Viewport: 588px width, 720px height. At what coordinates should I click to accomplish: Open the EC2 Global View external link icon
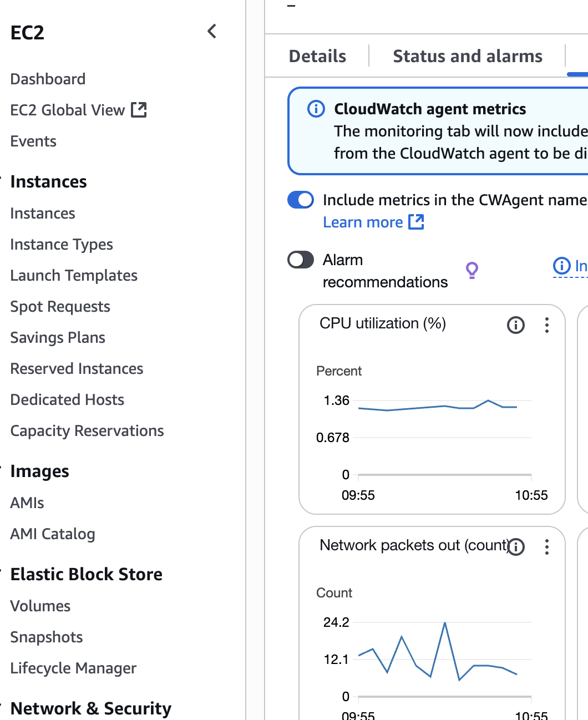[139, 110]
